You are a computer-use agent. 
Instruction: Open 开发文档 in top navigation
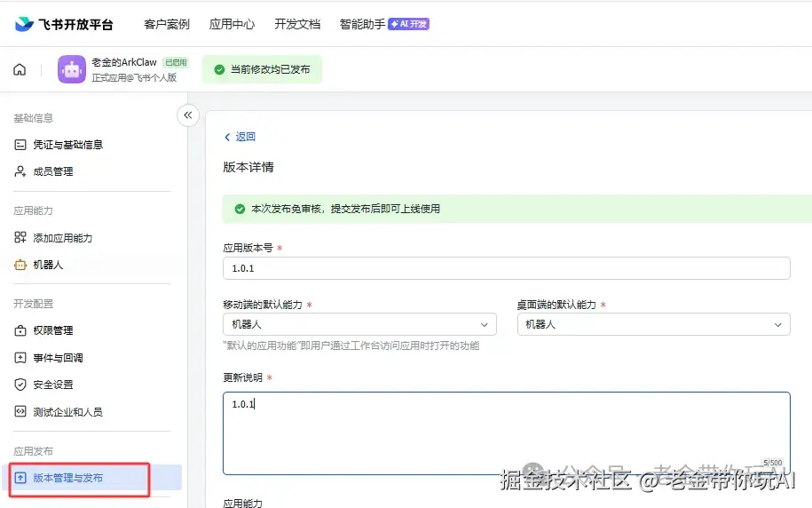tap(297, 24)
